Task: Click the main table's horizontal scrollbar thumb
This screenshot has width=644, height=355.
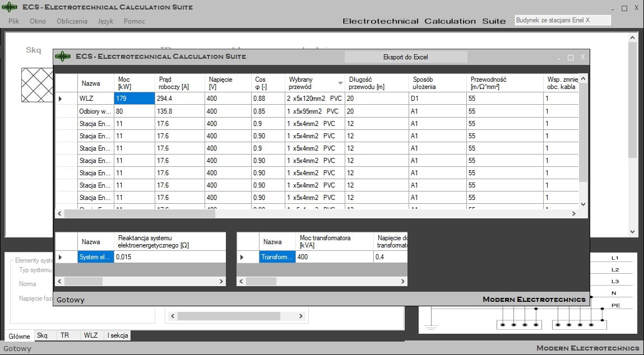Action: pyautogui.click(x=140, y=214)
